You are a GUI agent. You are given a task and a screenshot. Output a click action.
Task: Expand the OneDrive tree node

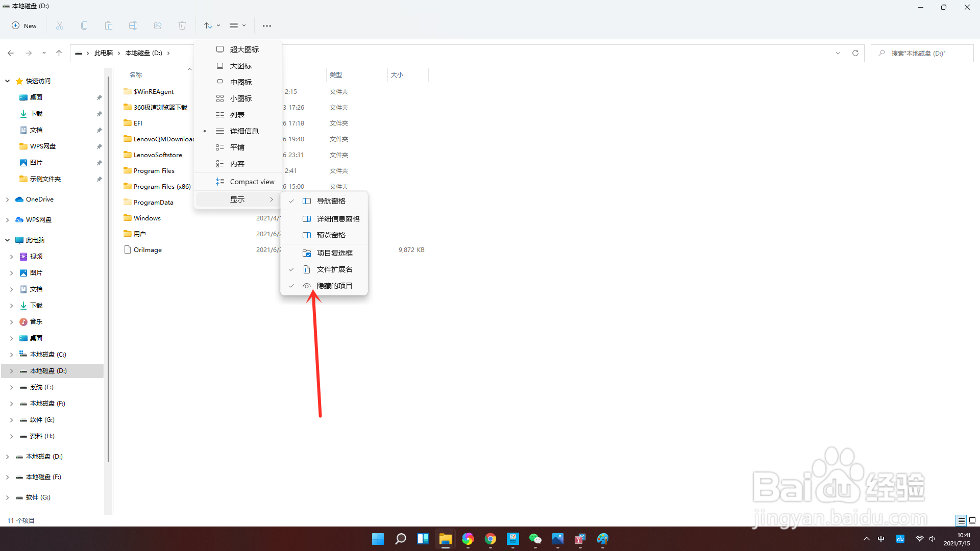tap(7, 199)
